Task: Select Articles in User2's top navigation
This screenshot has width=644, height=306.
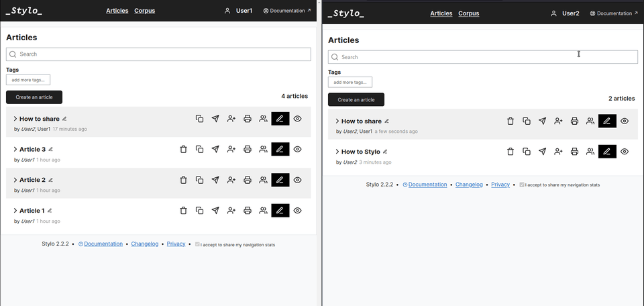Action: 441,13
